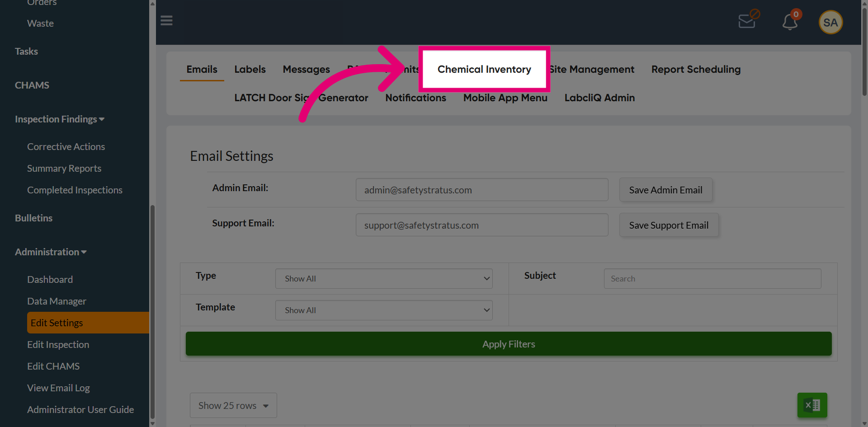Open the Report Scheduling tab
868x427 pixels.
(x=696, y=69)
